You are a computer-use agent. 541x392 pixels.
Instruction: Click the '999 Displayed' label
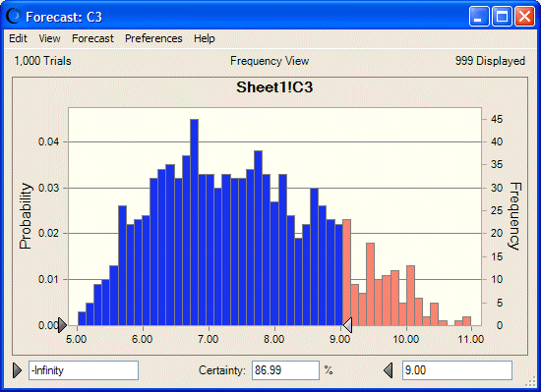[490, 61]
